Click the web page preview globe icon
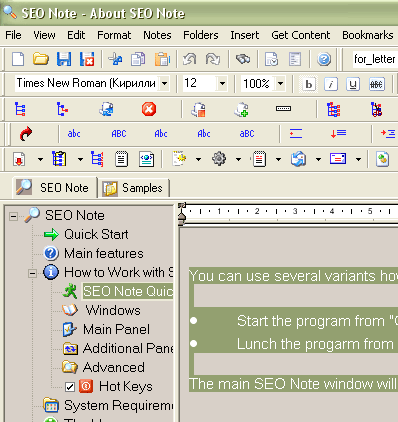Image resolution: width=398 pixels, height=422 pixels. tap(146, 159)
